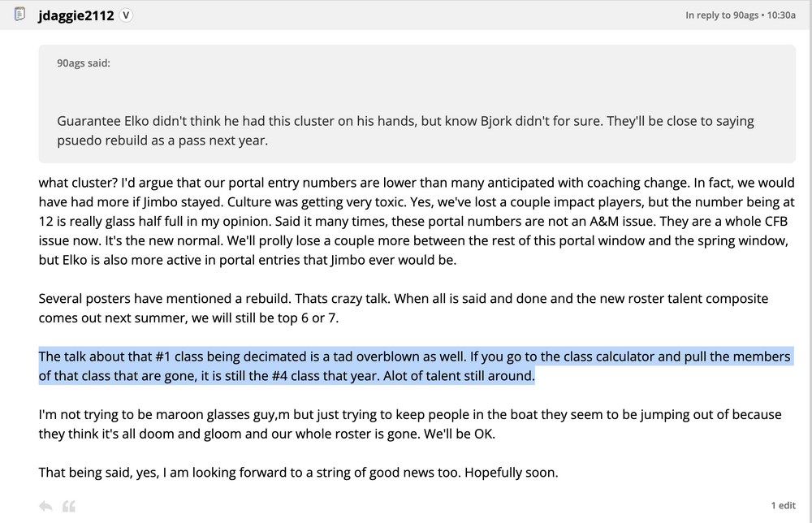The width and height of the screenshot is (812, 523).
Task: Click the reply arrow icon below the post
Action: point(45,506)
